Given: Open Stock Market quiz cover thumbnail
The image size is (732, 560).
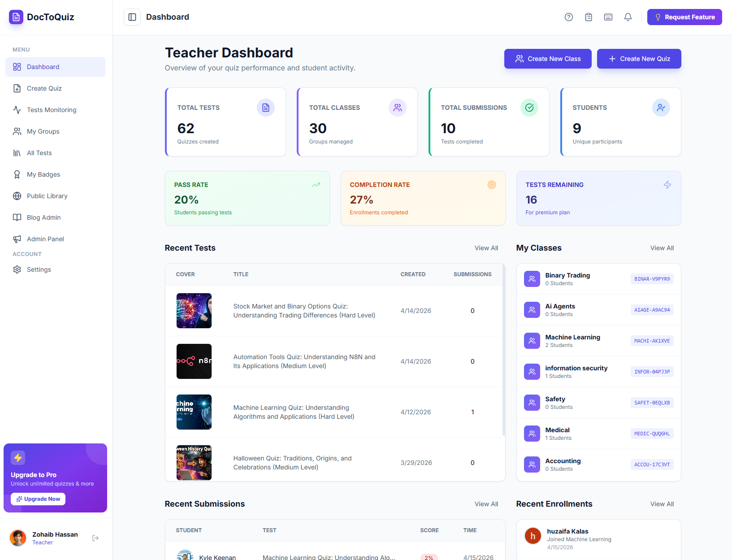Looking at the screenshot, I should tap(194, 311).
